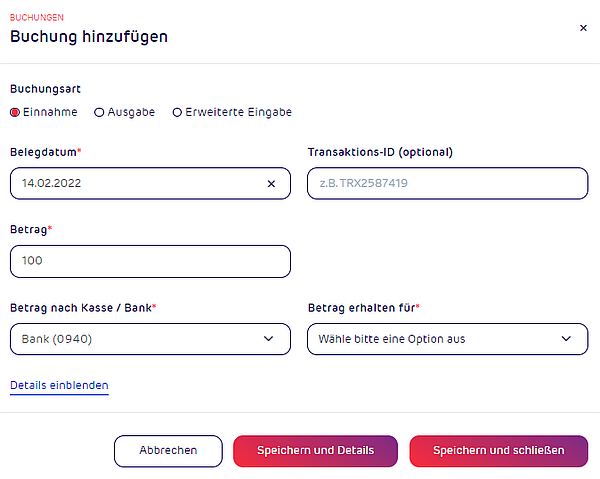Viewport: 600px width, 479px height.
Task: Click the BUCHUNGEN breadcrumb label
Action: click(37, 18)
